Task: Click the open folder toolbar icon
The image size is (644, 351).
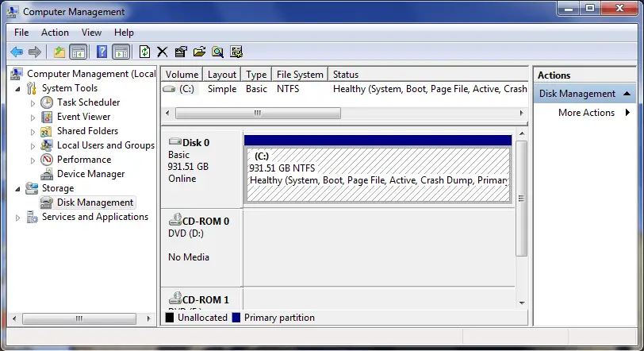Action: [x=198, y=52]
